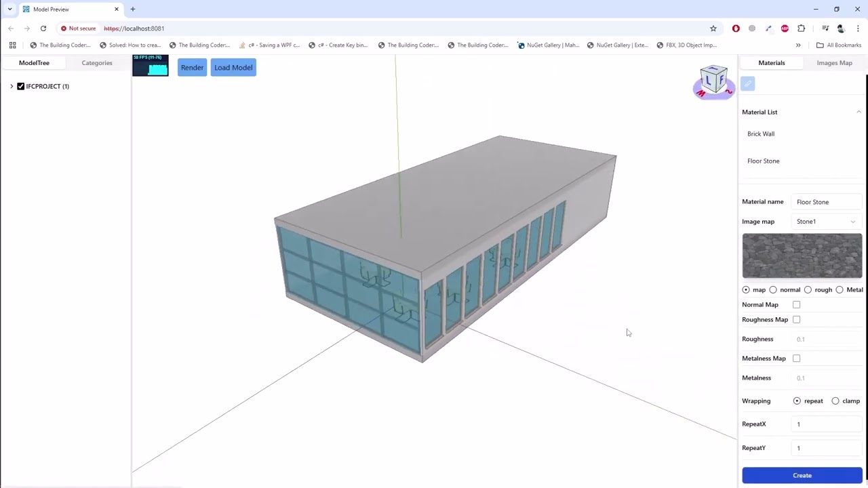Show more bookmarks overflow chevron
The width and height of the screenshot is (868, 488).
point(798,45)
